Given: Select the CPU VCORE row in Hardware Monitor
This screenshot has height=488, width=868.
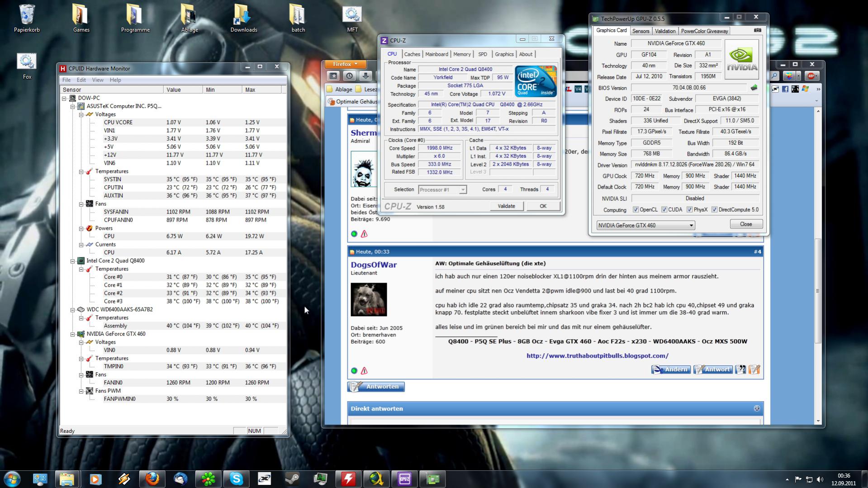Looking at the screenshot, I should [173, 123].
